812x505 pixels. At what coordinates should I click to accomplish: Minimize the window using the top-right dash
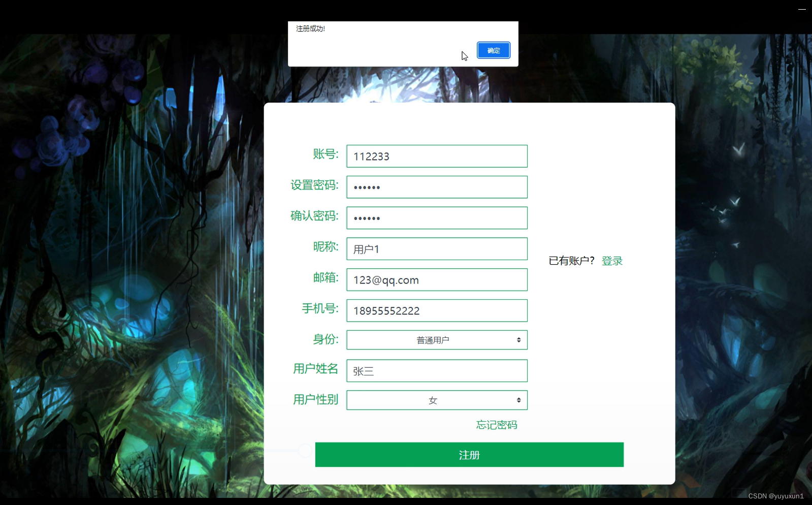tap(802, 9)
